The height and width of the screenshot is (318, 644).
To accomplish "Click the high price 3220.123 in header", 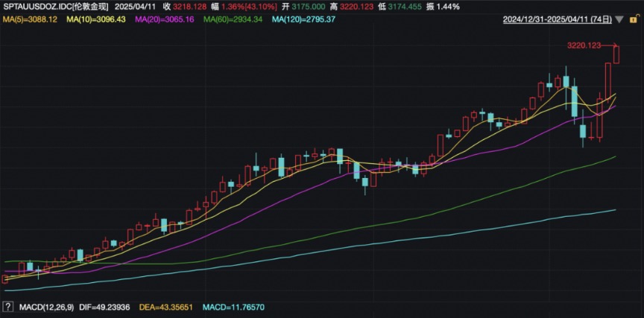I will (356, 7).
